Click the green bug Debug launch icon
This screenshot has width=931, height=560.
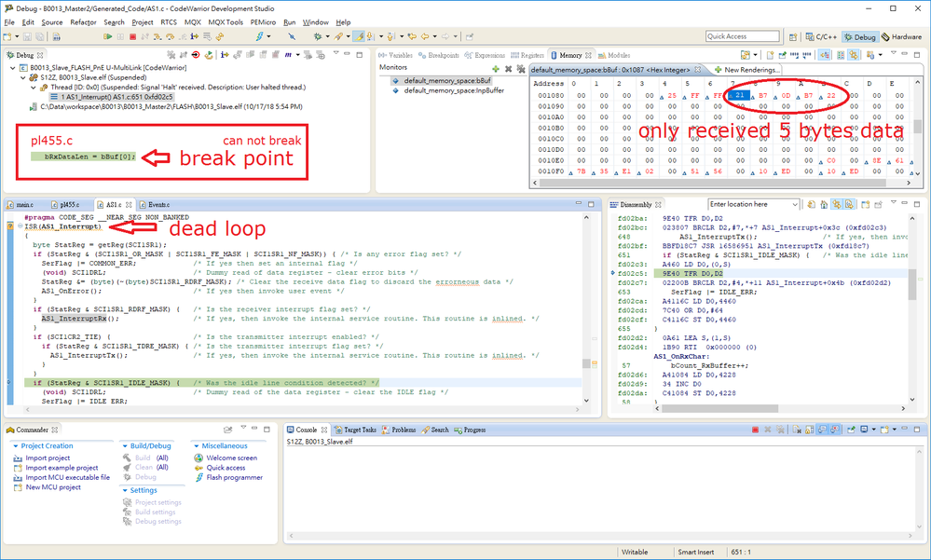pos(318,37)
